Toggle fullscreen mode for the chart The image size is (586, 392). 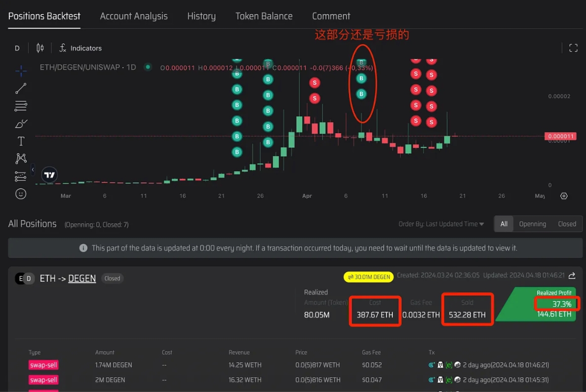tap(573, 48)
